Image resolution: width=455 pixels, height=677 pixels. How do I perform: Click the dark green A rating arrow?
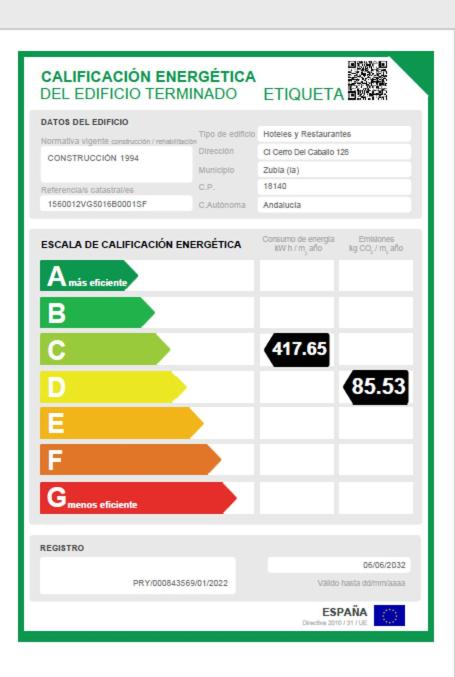[x=89, y=275]
